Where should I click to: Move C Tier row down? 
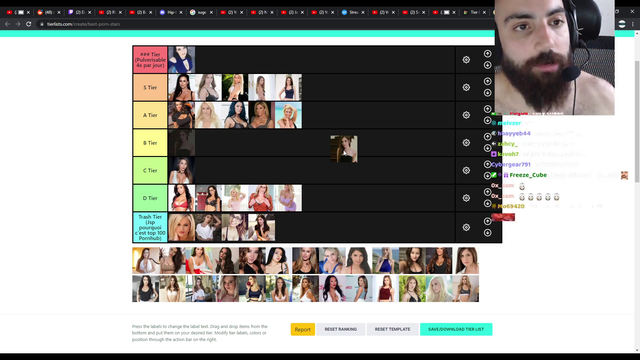(487, 176)
